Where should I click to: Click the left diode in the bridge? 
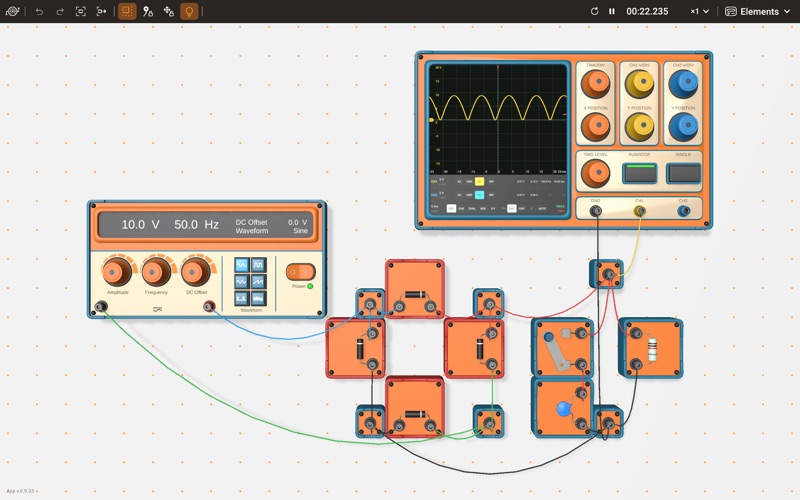(355, 348)
